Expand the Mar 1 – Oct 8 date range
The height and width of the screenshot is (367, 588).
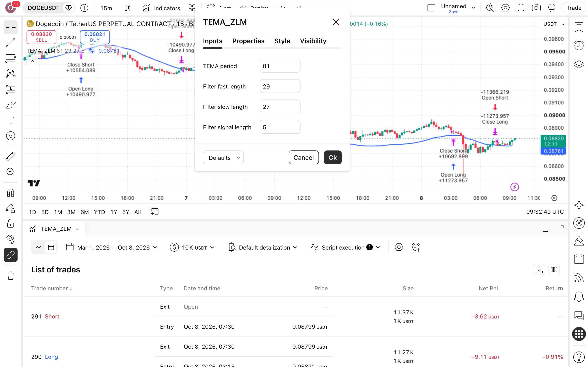pos(112,247)
